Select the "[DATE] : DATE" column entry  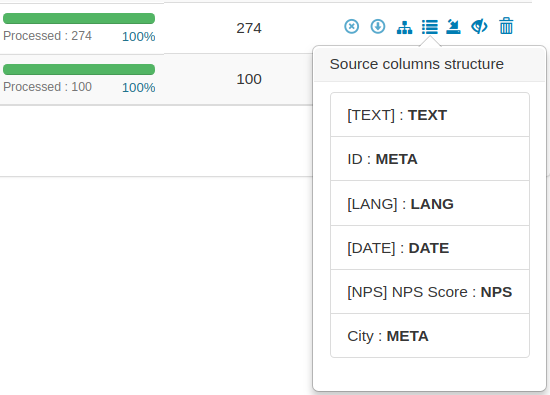(430, 248)
